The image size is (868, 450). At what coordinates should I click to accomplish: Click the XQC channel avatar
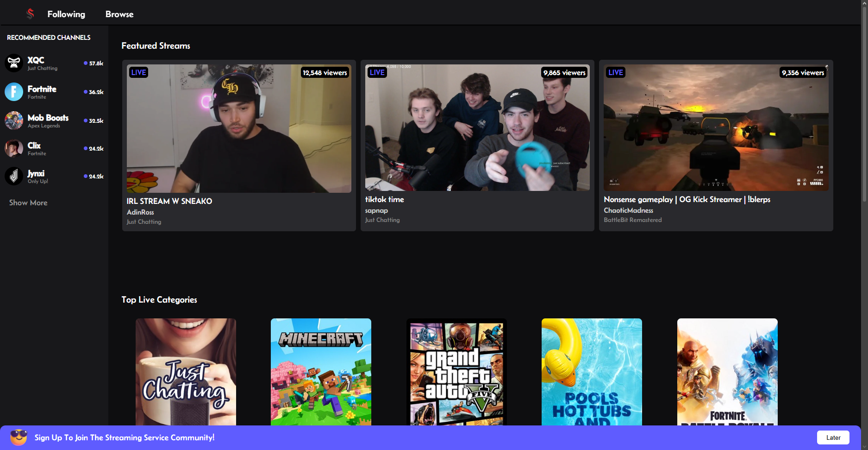click(x=14, y=63)
